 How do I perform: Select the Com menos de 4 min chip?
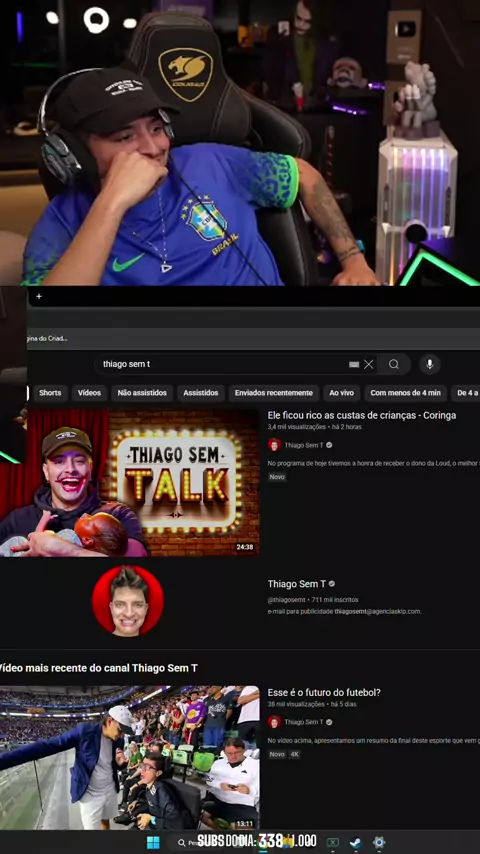pos(405,393)
